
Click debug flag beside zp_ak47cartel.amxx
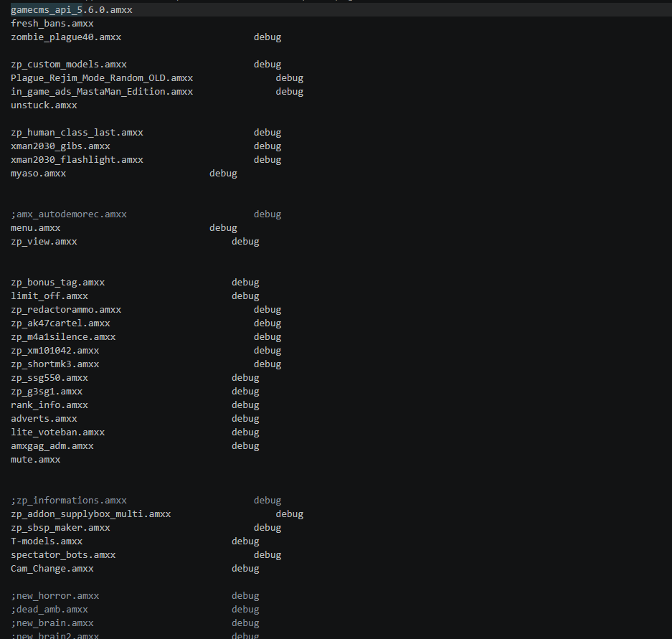(268, 323)
